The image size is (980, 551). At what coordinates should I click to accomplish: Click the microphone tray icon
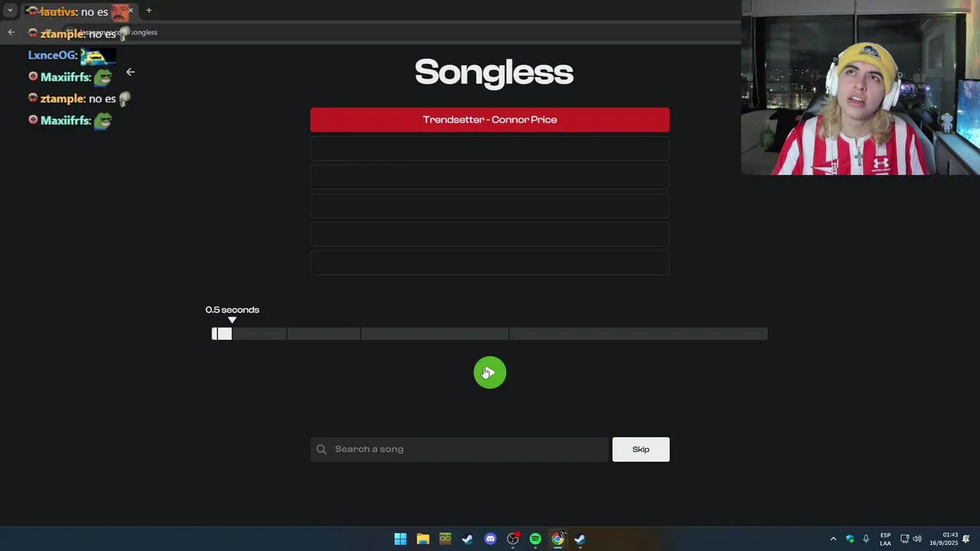point(866,539)
